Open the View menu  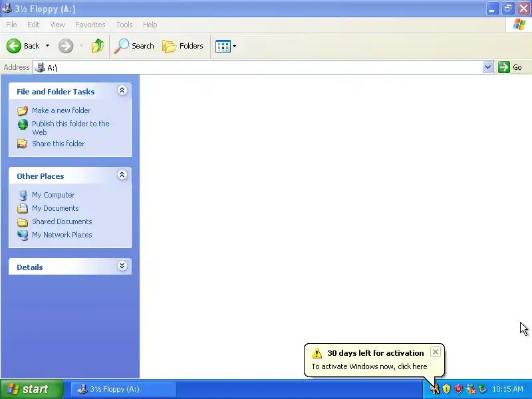click(57, 25)
